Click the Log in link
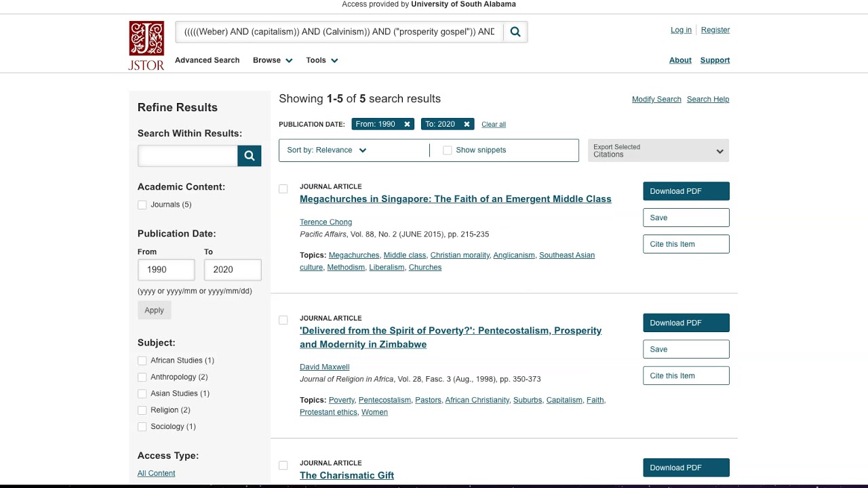 coord(681,30)
